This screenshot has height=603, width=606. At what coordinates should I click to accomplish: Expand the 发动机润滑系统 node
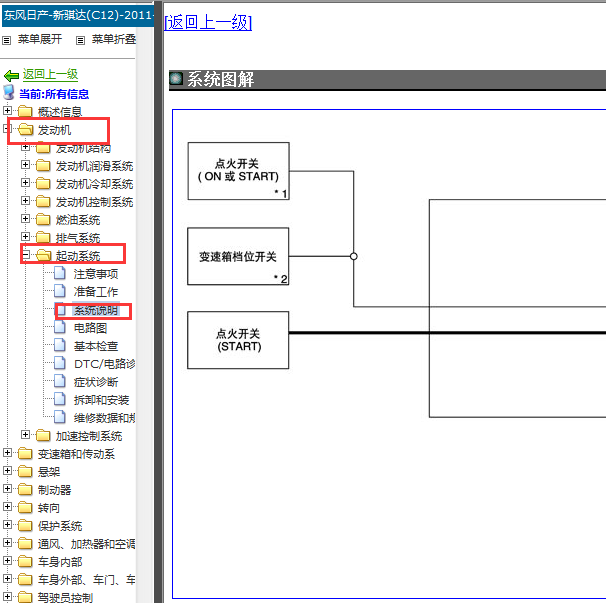25,165
